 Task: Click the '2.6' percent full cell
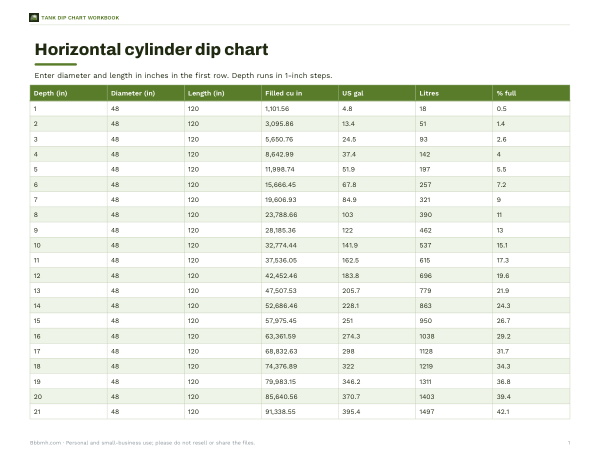pyautogui.click(x=532, y=139)
